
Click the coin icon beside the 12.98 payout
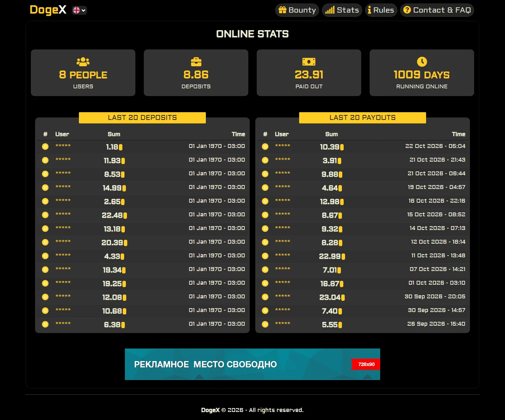click(265, 201)
